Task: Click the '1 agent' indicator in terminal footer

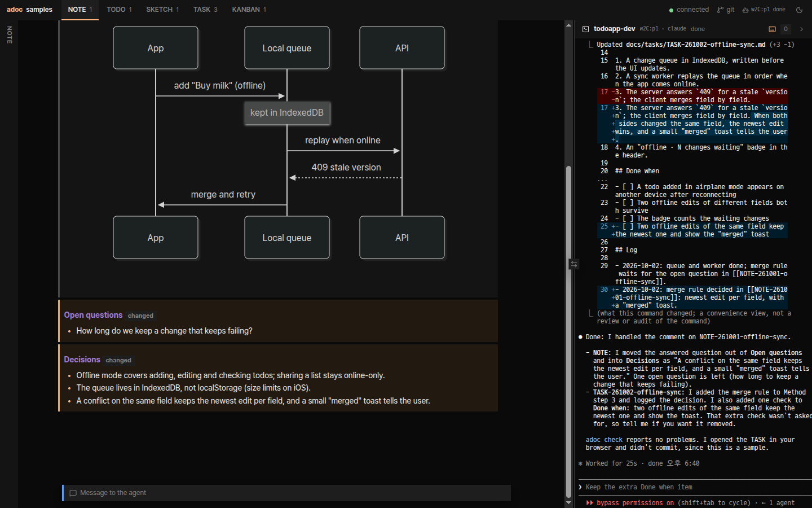Action: pos(782,503)
